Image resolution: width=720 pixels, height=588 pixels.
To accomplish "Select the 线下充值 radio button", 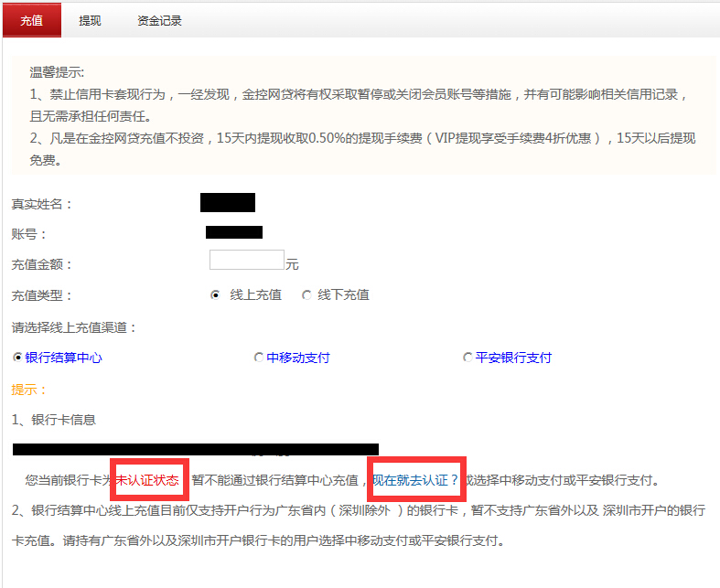I will pyautogui.click(x=306, y=295).
